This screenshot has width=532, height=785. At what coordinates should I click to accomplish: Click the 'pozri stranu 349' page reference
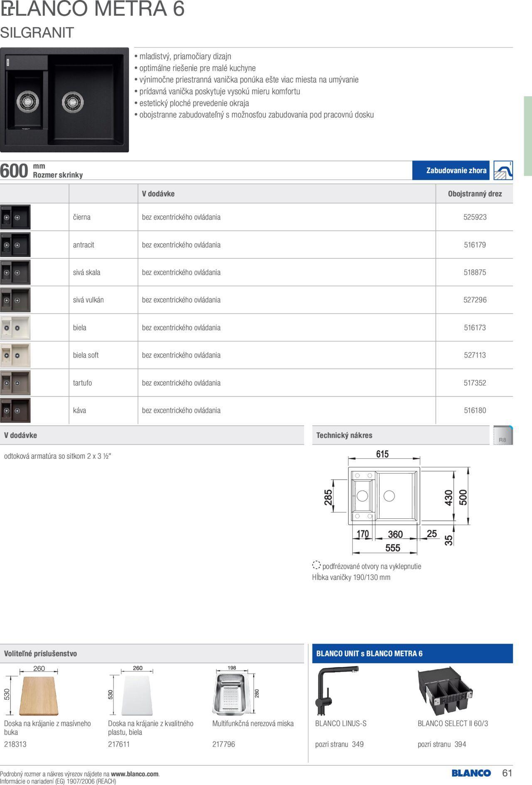(x=339, y=744)
